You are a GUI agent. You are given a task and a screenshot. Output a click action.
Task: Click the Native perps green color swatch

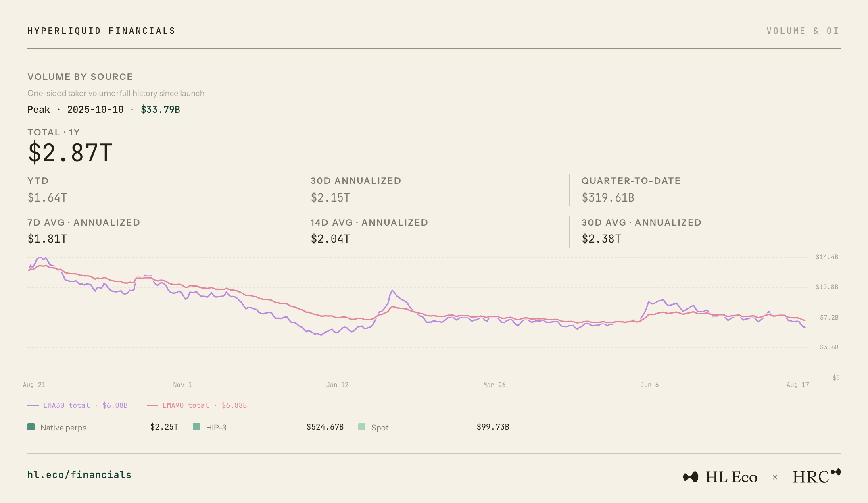click(31, 427)
